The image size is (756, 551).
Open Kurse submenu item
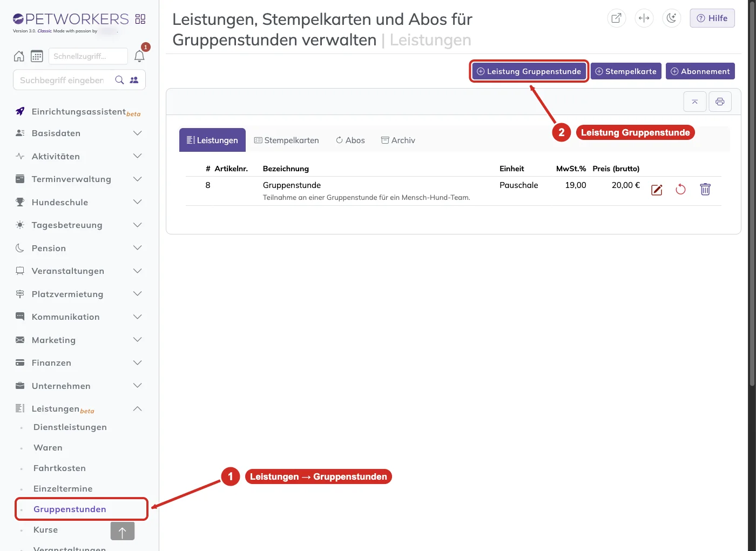pyautogui.click(x=45, y=530)
